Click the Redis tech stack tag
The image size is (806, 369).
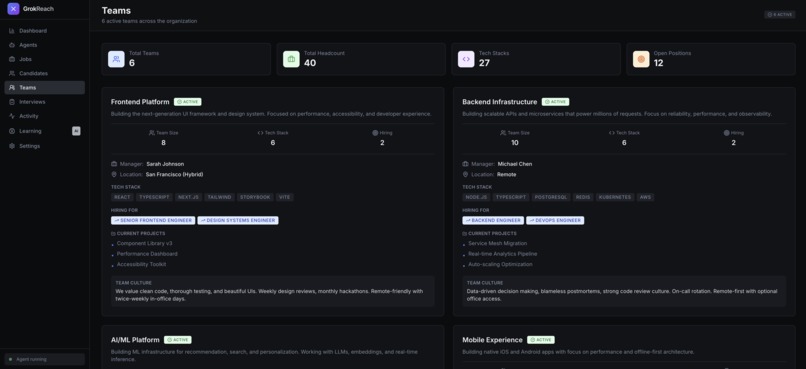pyautogui.click(x=583, y=197)
